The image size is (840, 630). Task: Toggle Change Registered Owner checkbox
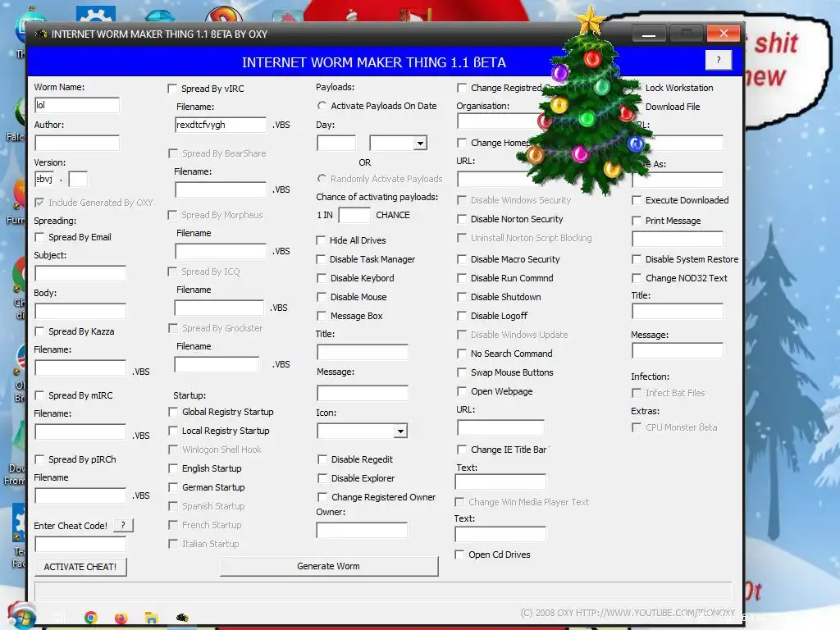(322, 497)
